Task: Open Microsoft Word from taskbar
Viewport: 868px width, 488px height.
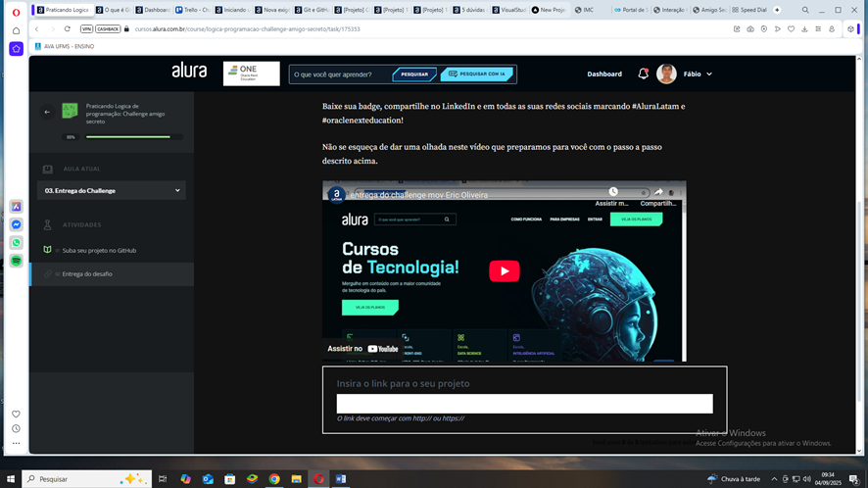Action: point(341,479)
